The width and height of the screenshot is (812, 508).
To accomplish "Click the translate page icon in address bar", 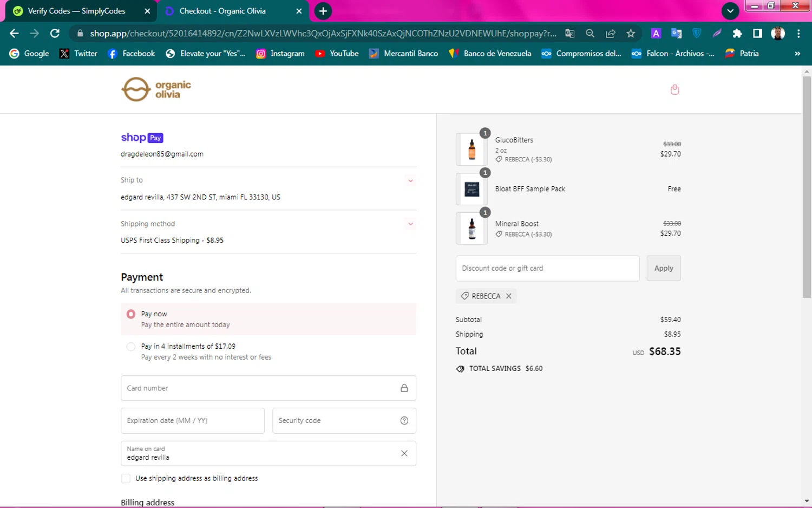I will tap(569, 34).
